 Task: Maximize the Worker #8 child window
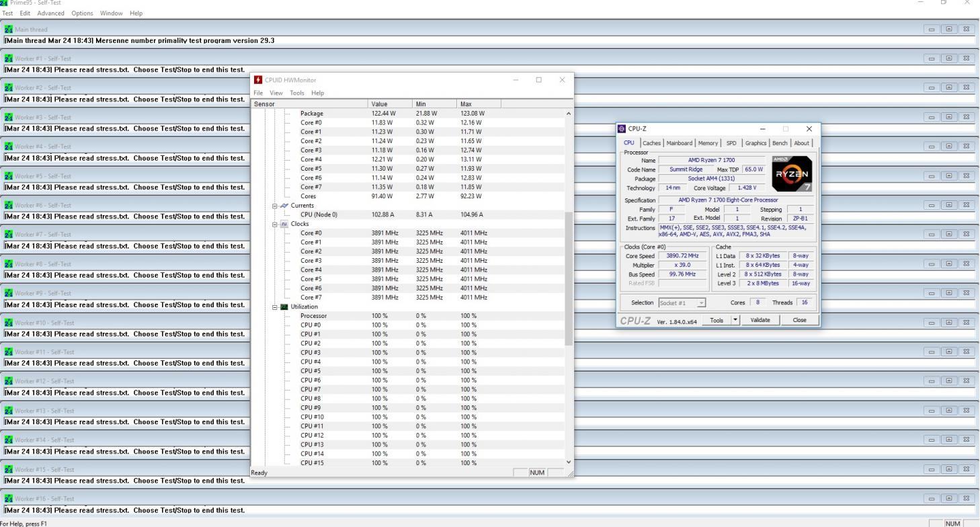(x=949, y=263)
